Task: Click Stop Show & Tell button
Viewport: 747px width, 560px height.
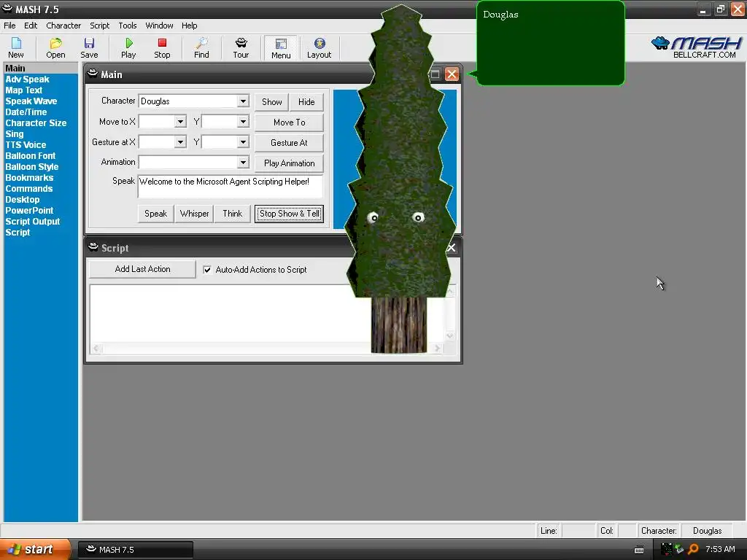Action: click(289, 214)
